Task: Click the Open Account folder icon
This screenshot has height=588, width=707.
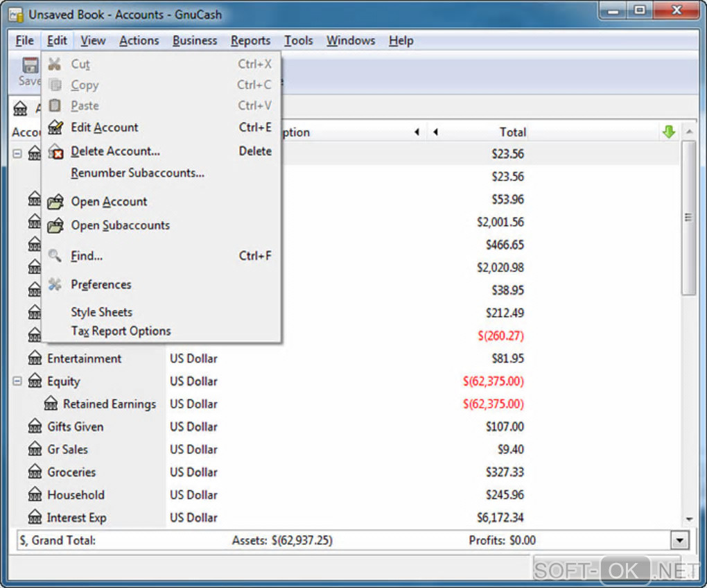Action: tap(55, 202)
